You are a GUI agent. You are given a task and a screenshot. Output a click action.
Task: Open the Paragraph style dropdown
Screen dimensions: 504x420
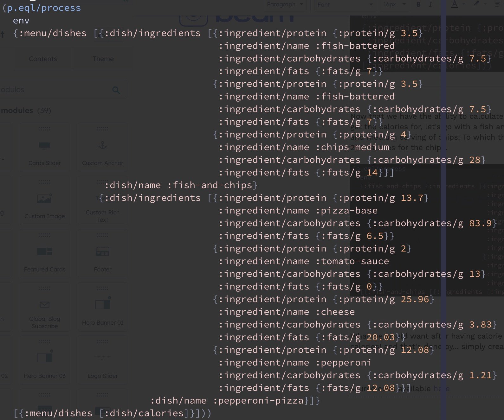(x=285, y=4)
